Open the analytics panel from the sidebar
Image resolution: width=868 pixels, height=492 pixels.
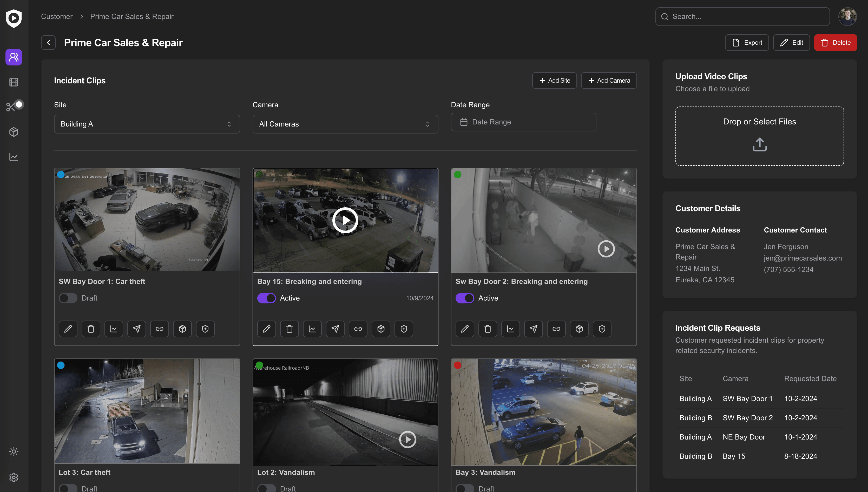point(14,157)
